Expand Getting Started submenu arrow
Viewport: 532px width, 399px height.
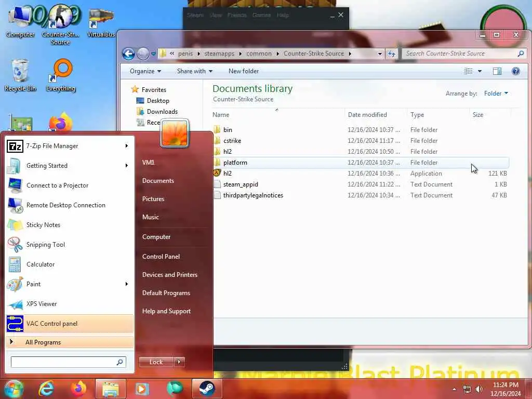pyautogui.click(x=127, y=166)
